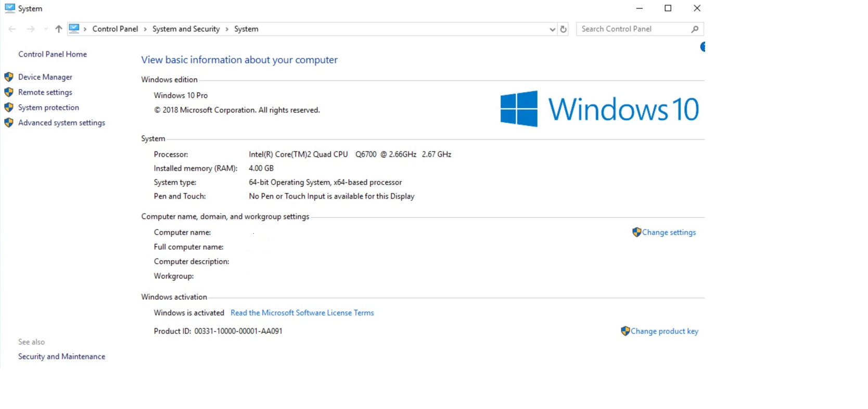Close the System window
The width and height of the screenshot is (868, 409).
tap(697, 8)
